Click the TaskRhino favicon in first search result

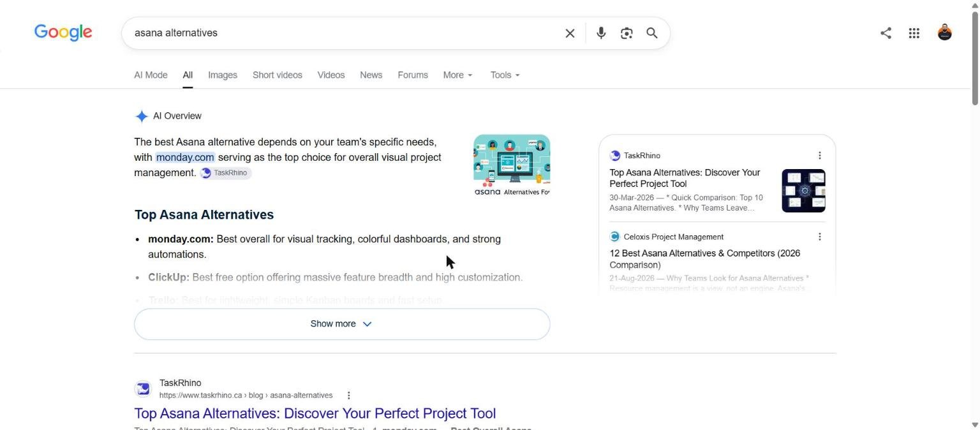[143, 389]
